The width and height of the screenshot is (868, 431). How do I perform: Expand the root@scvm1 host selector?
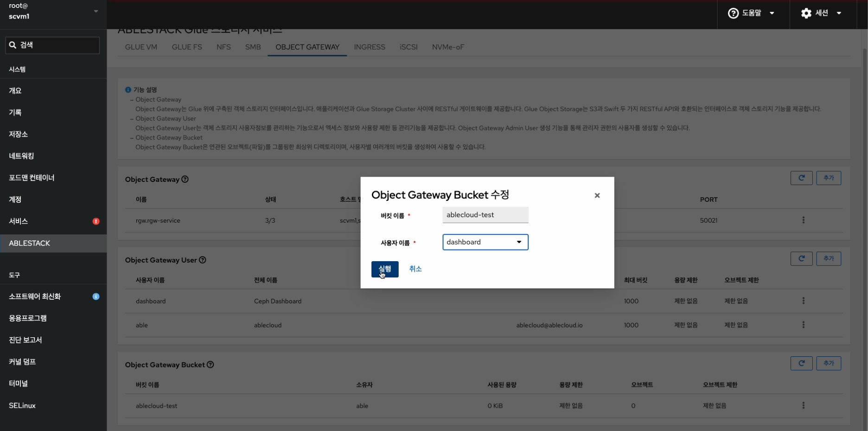(53, 12)
